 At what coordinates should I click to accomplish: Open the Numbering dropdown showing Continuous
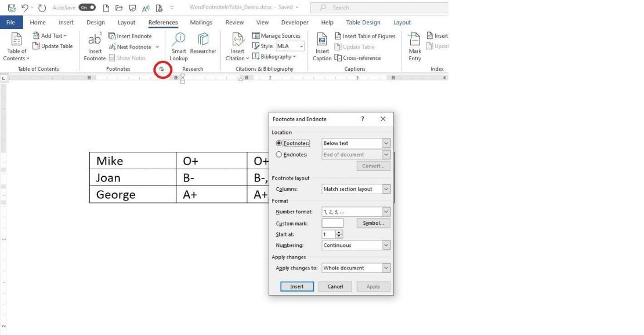[x=385, y=245]
